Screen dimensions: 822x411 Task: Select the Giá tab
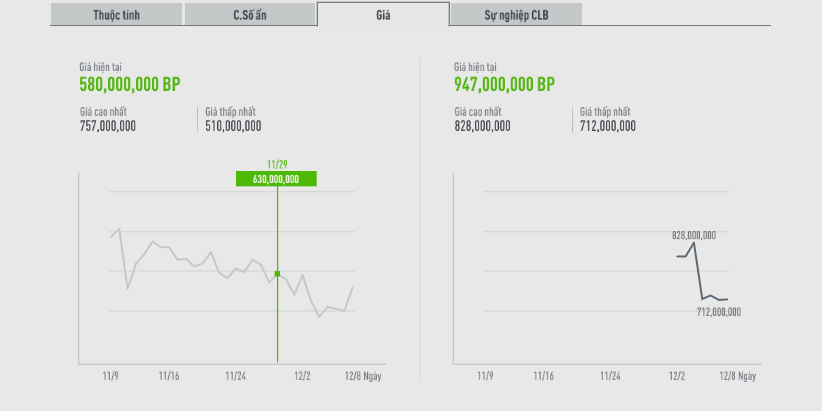[383, 14]
